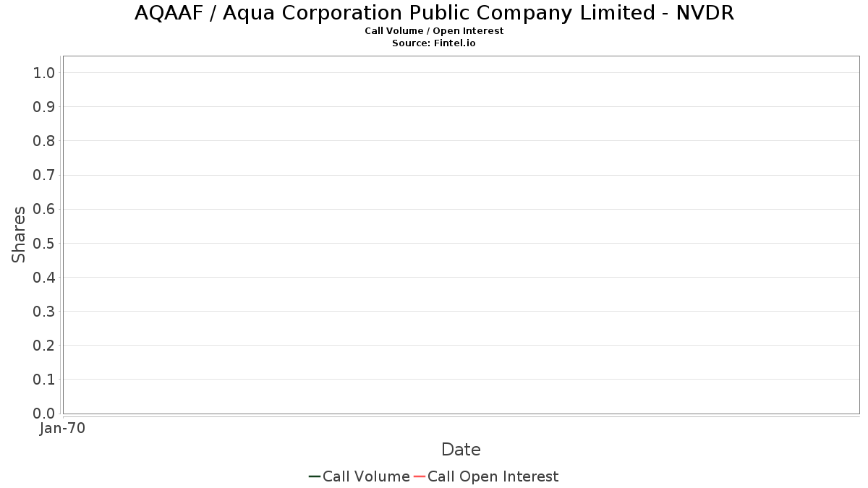Click the Shares y-axis title

[19, 234]
